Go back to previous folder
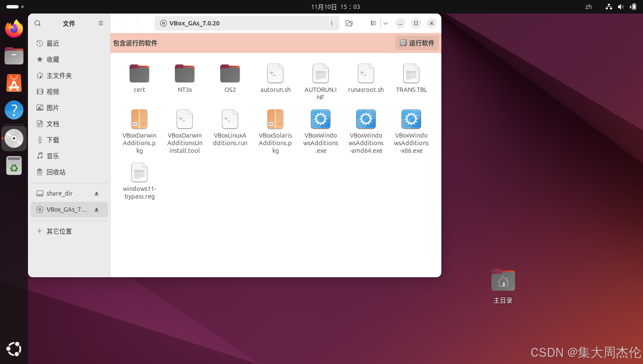The height and width of the screenshot is (364, 643). tap(120, 23)
